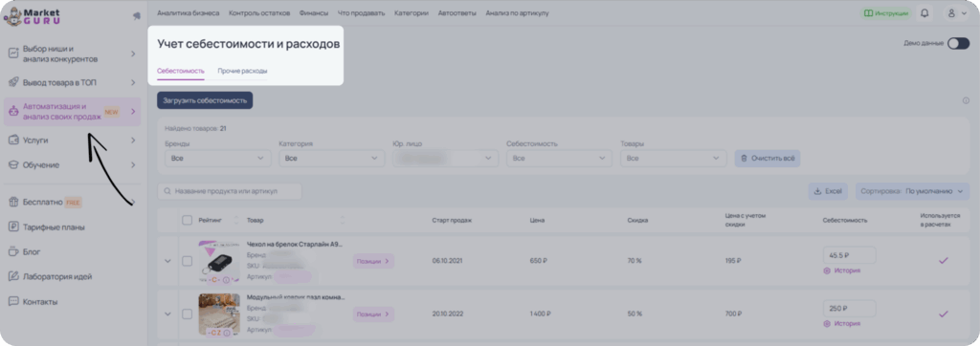980x346 pixels.
Task: Open История for 250 ₽ cost
Action: [x=842, y=324]
